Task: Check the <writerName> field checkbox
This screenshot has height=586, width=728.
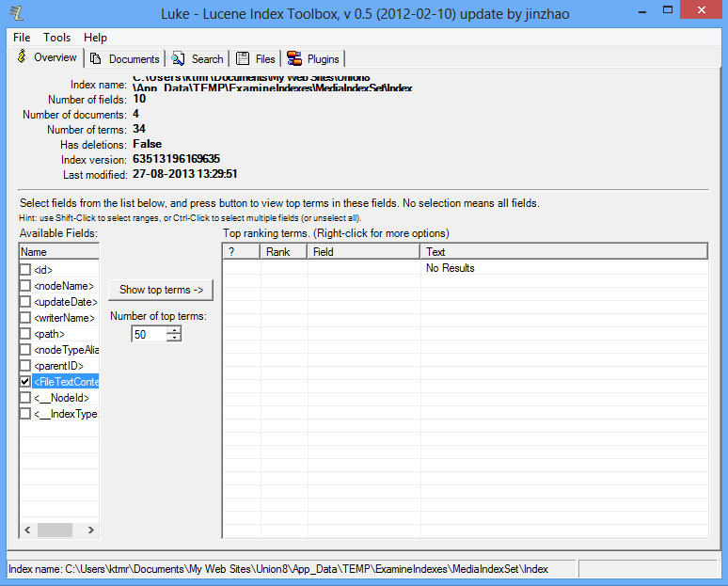Action: [x=25, y=318]
